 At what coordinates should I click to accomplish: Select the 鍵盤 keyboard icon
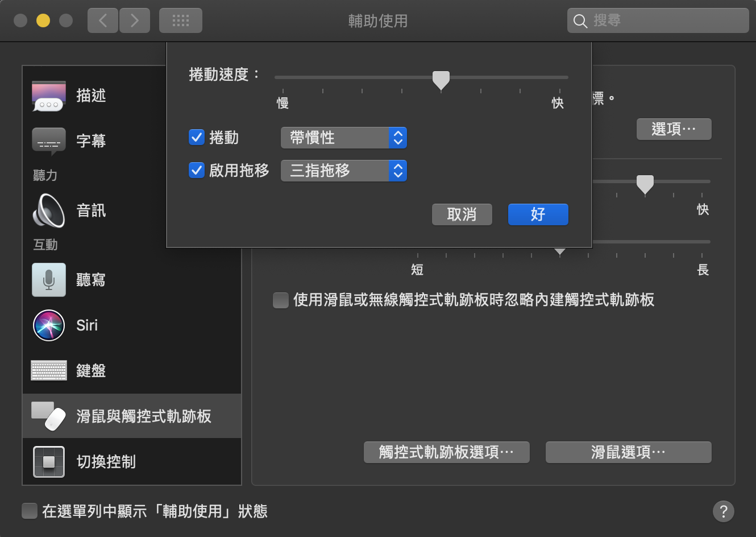coord(49,371)
